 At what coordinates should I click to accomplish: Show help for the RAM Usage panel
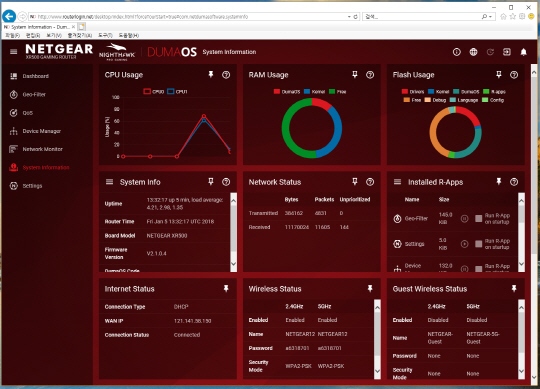(370, 75)
